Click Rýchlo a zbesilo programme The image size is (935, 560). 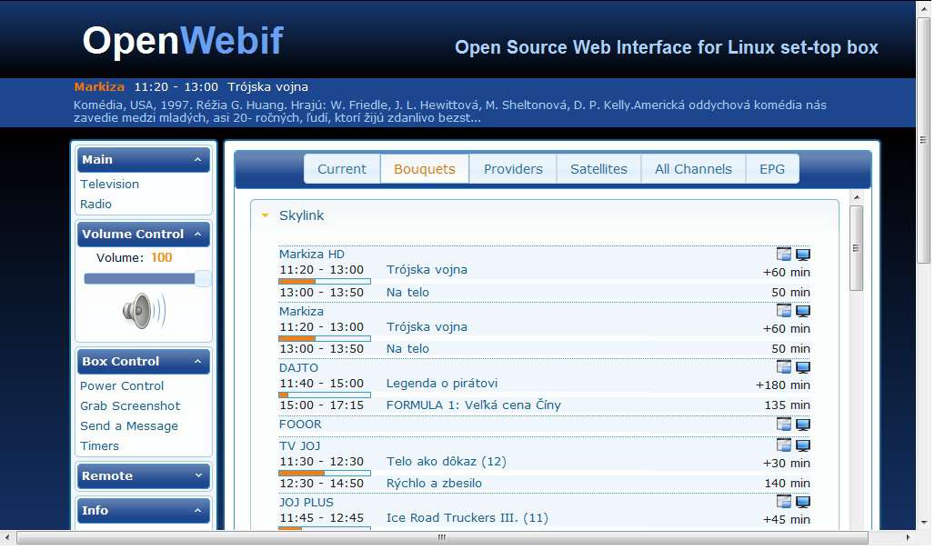(434, 483)
